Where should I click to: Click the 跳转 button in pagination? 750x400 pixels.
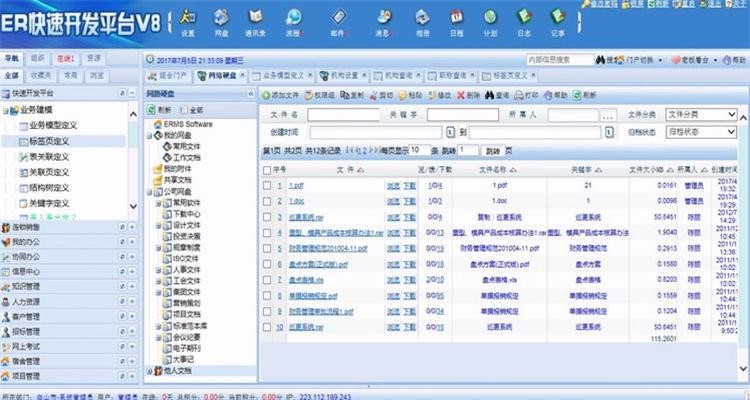click(492, 150)
